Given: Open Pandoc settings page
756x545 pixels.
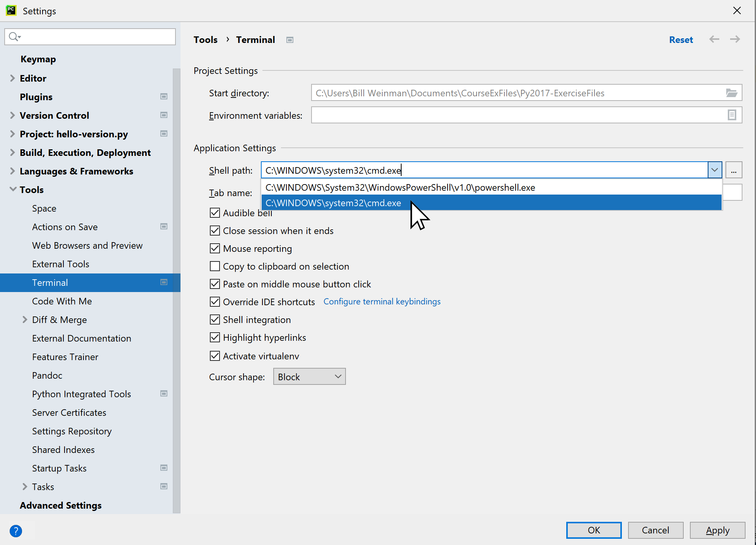Looking at the screenshot, I should pyautogui.click(x=47, y=376).
